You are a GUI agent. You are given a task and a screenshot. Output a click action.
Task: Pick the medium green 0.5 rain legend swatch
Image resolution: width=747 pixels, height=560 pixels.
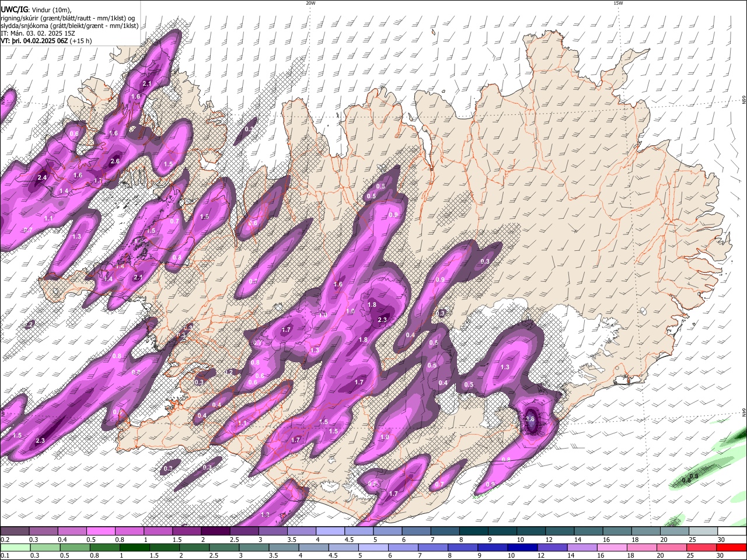[75, 547]
